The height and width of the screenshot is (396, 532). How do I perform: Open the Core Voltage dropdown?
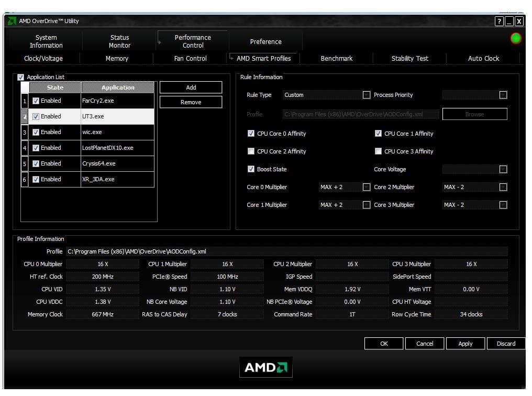click(503, 169)
